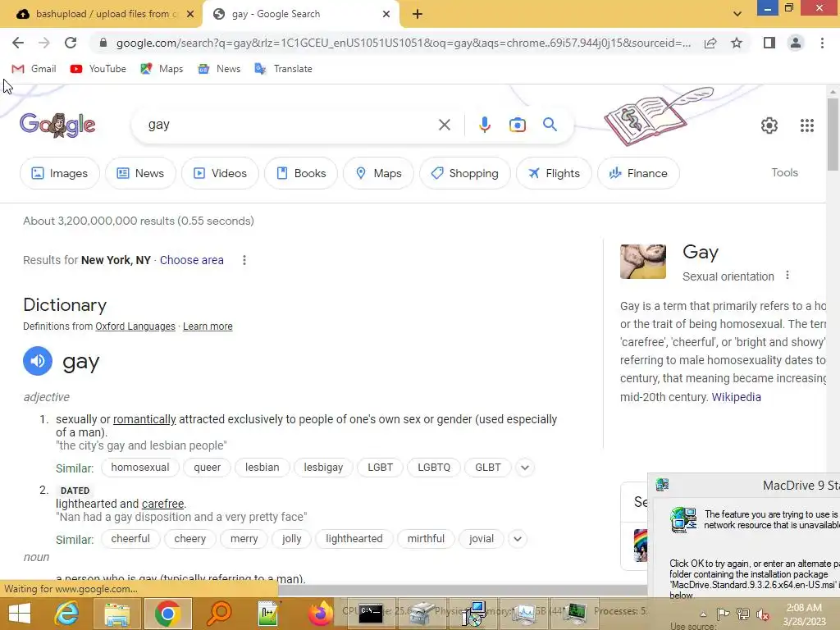Go to the Google logo doodle
The width and height of the screenshot is (840, 630).
click(57, 126)
